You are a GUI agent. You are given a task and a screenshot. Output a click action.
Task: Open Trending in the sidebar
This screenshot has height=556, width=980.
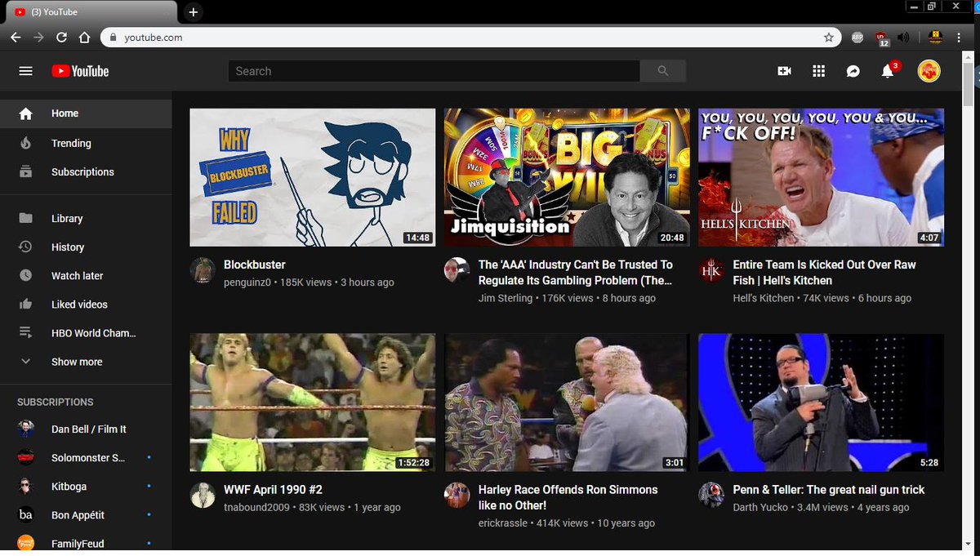(86, 143)
